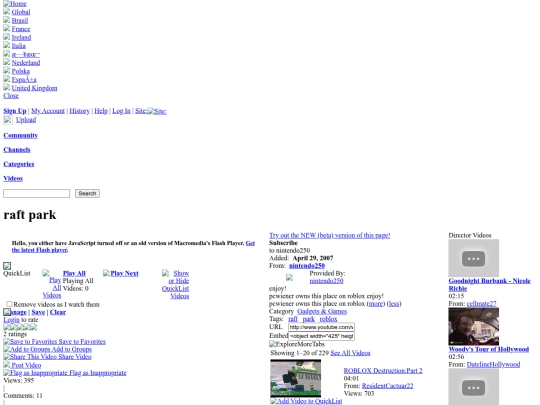This screenshot has width=540, height=405.
Task: Close the region list
Action: click(11, 96)
